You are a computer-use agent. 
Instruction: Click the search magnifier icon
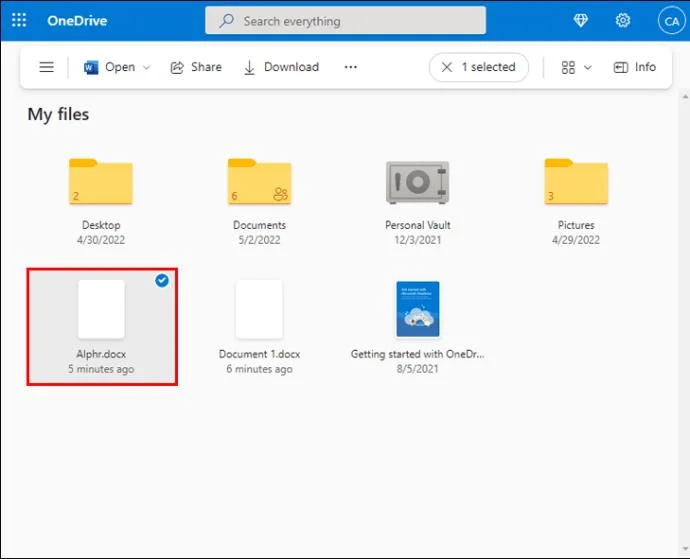pyautogui.click(x=227, y=21)
